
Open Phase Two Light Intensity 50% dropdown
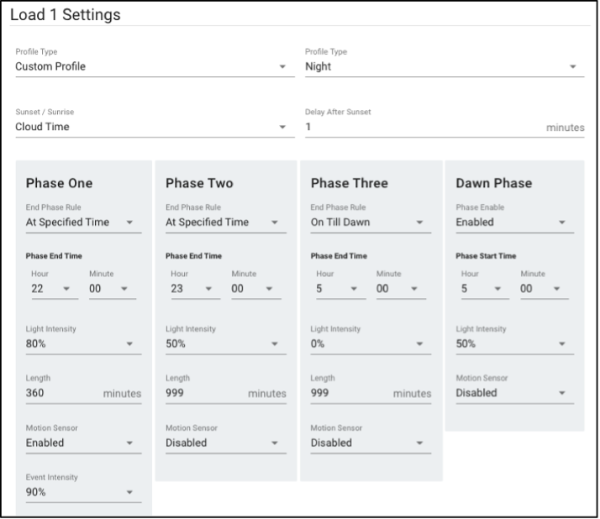click(226, 344)
